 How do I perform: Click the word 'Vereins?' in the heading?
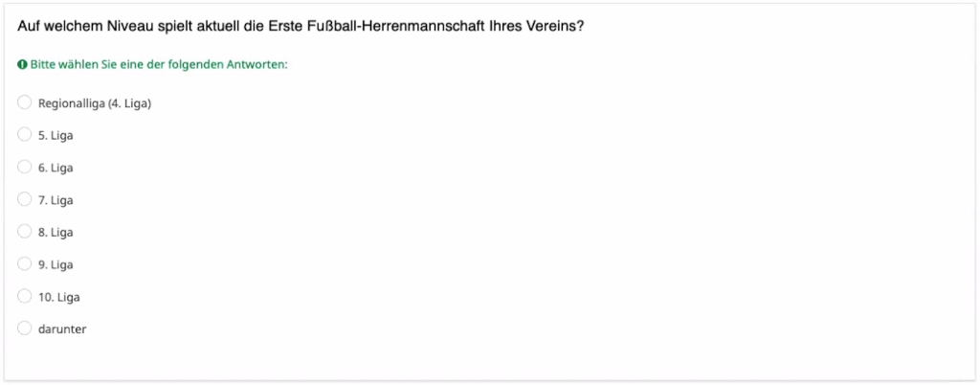[x=555, y=27]
